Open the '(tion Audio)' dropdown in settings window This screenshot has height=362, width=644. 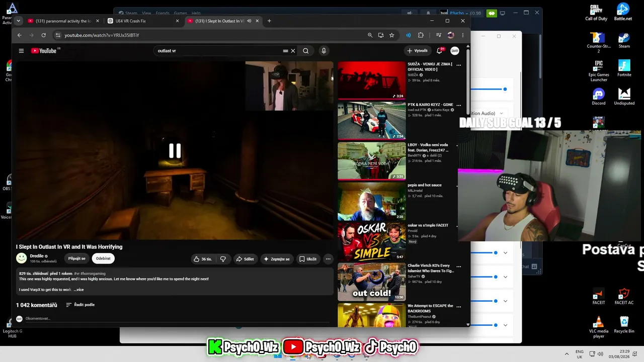tap(488, 114)
